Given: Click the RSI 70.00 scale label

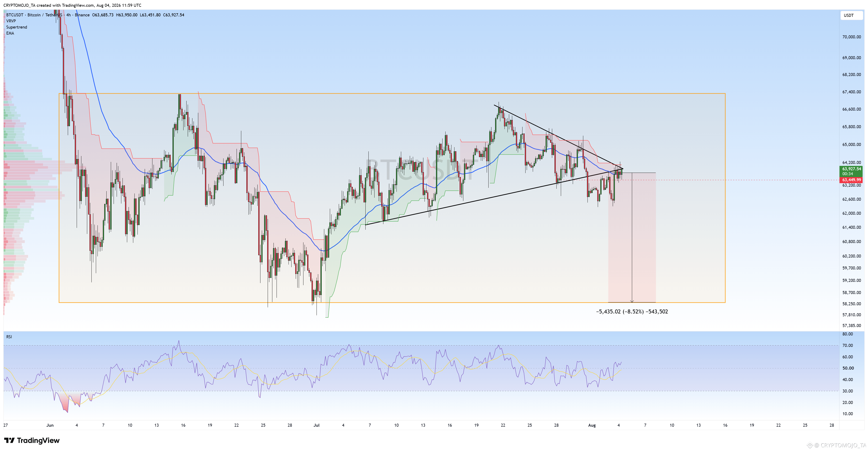Looking at the screenshot, I should tap(848, 346).
